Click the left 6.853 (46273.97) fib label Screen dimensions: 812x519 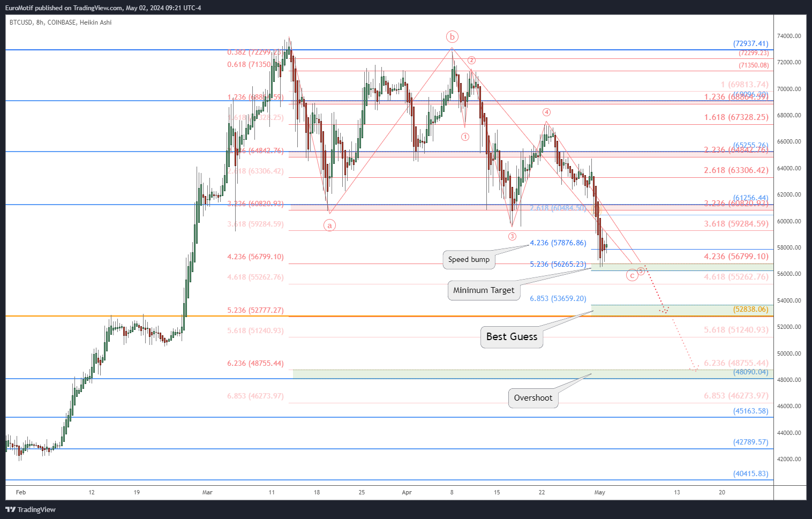coord(255,396)
